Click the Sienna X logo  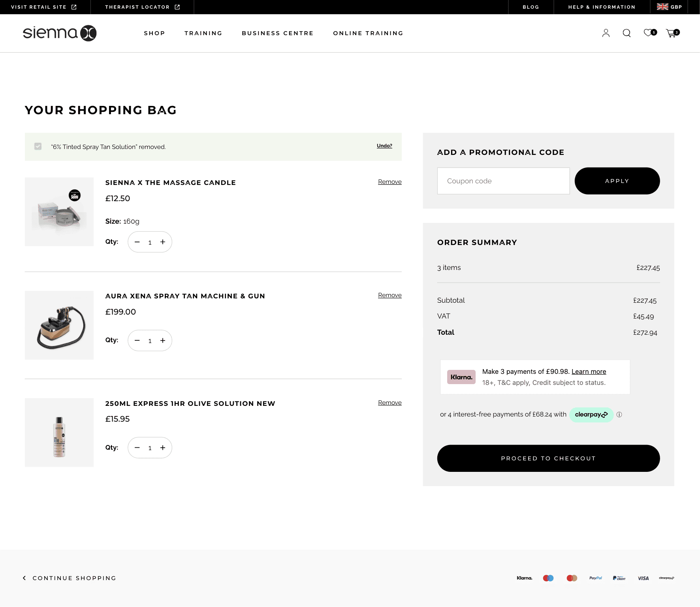[60, 33]
